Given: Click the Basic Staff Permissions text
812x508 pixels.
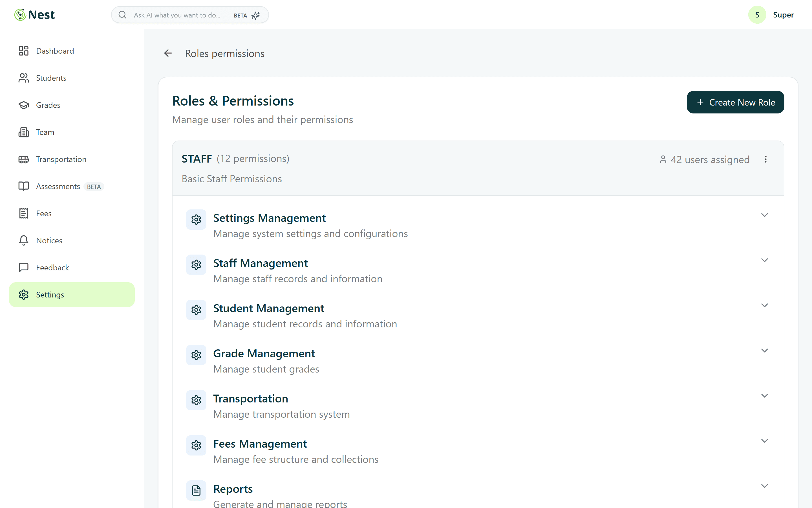Looking at the screenshot, I should [x=231, y=179].
